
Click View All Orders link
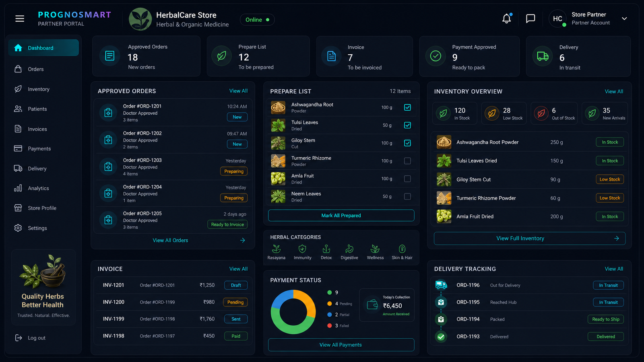[x=170, y=240]
